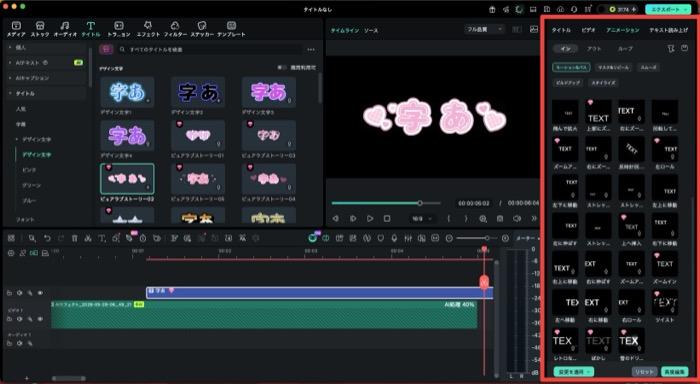The width and height of the screenshot is (700, 384).
Task: Switch to the タイトル tab in properties panel
Action: (561, 30)
